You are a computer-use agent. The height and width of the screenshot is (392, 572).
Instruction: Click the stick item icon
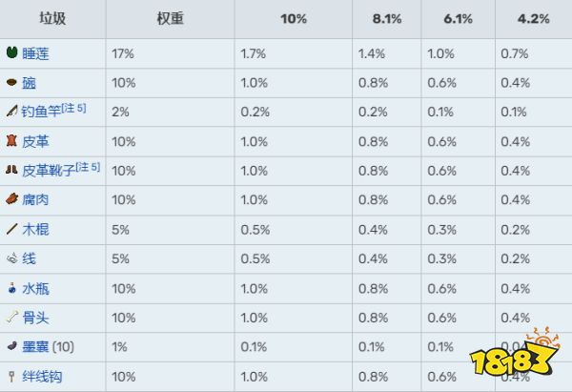click(12, 229)
